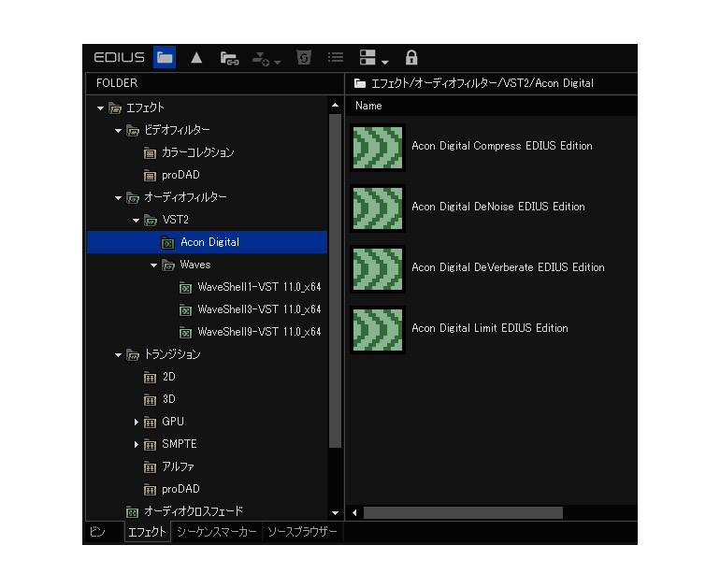
Task: Select the ビデオフィルター tree item
Action: pos(177,130)
